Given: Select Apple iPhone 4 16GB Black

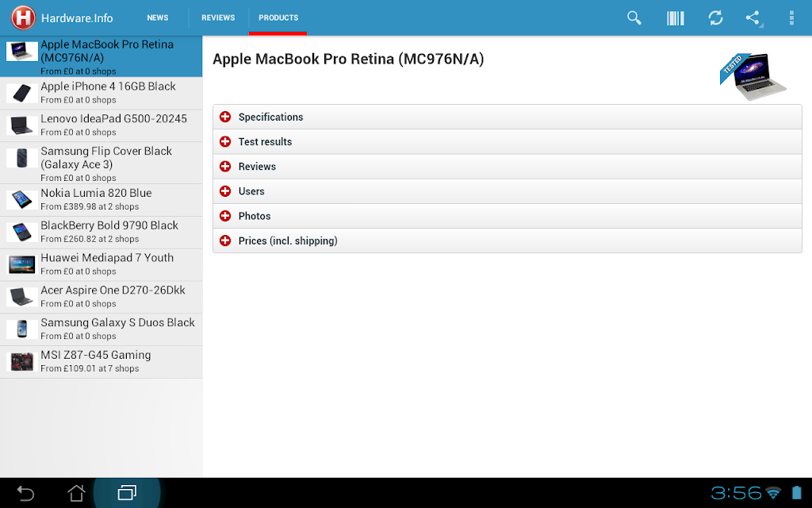Looking at the screenshot, I should tap(101, 94).
